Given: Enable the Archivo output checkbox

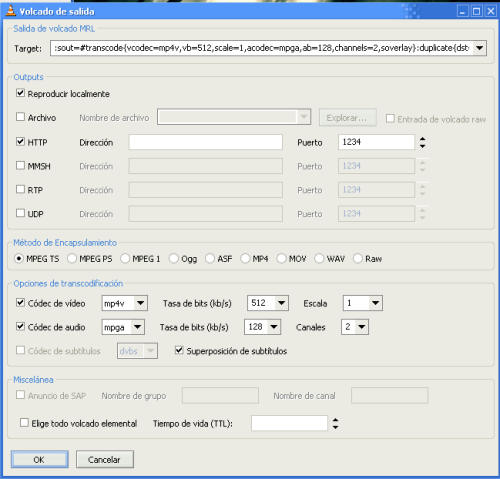Looking at the screenshot, I should 20,117.
